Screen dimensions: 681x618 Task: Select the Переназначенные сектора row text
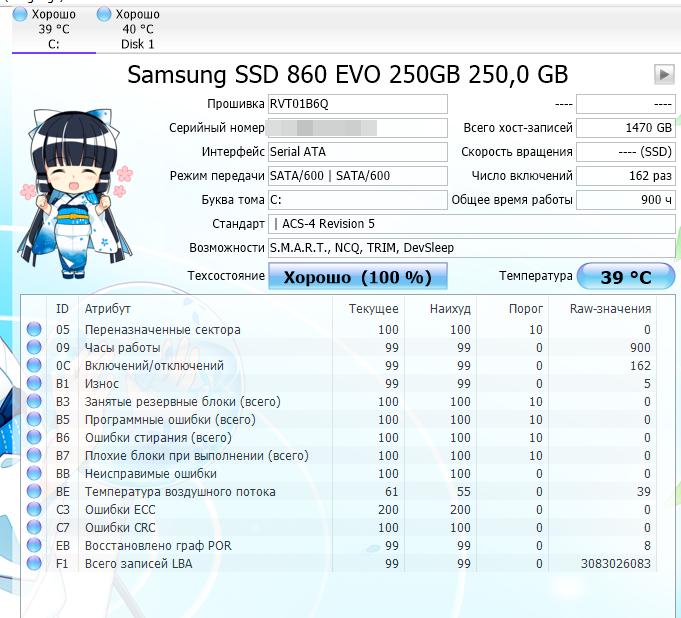click(x=162, y=330)
